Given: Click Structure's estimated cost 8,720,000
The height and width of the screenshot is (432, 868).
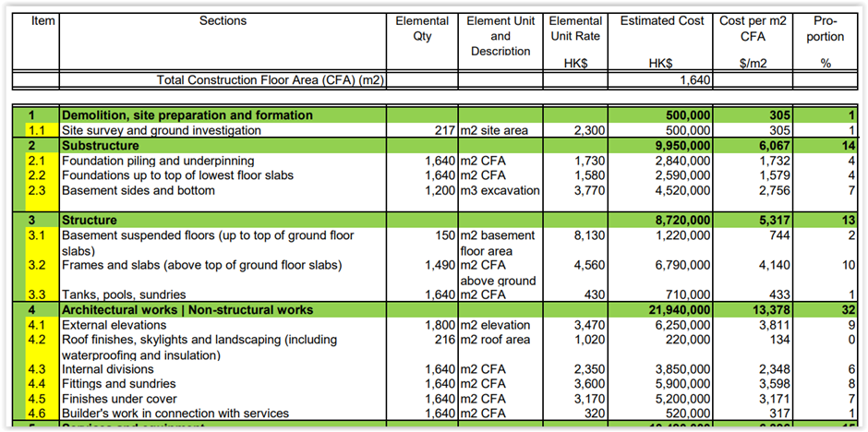Looking at the screenshot, I should coord(676,221).
